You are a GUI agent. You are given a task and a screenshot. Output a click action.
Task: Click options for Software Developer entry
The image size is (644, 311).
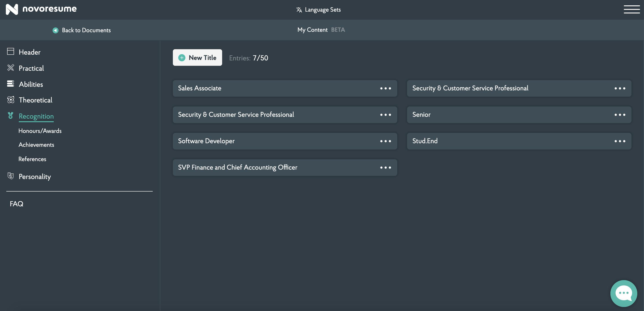point(385,141)
